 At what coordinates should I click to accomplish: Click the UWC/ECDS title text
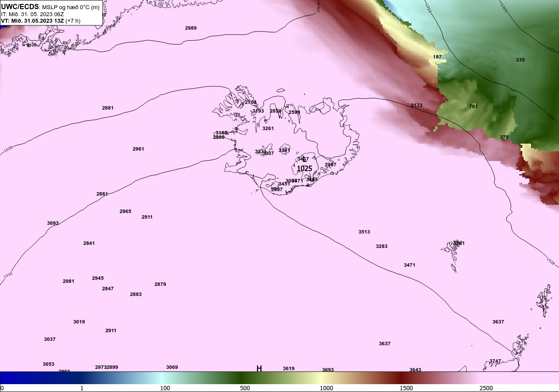click(x=20, y=7)
